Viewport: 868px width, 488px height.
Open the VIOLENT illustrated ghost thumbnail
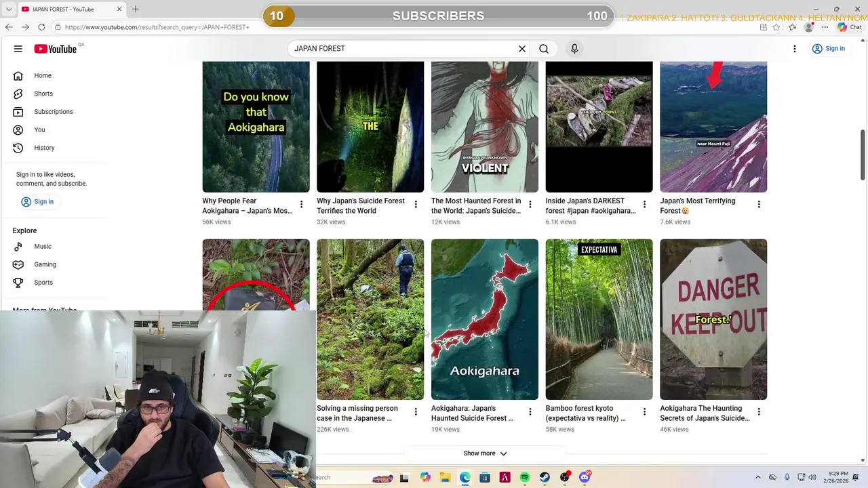[485, 127]
